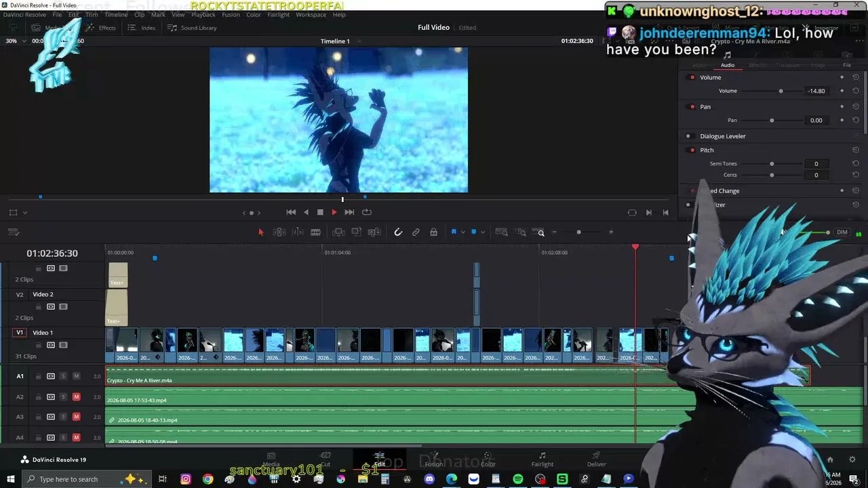
Task: Click the Detail Zoom icon
Action: (521, 232)
